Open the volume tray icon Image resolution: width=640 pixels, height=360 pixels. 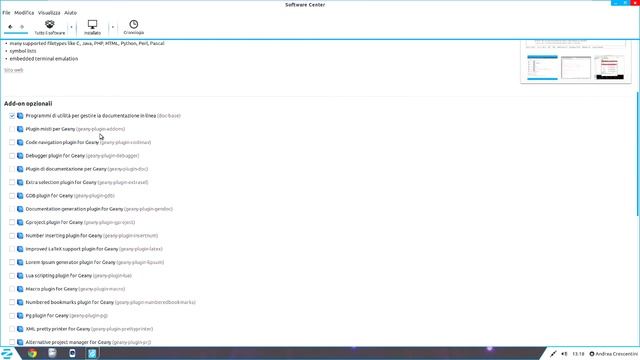(564, 354)
